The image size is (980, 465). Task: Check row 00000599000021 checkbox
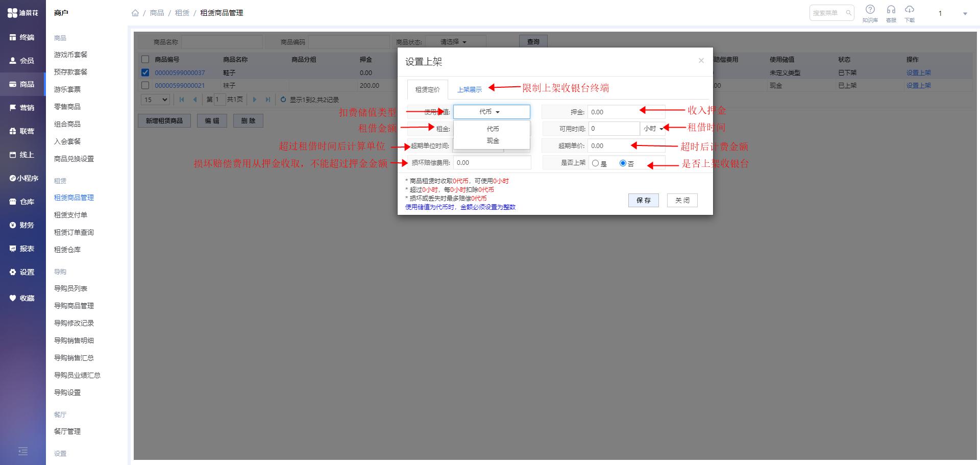[x=145, y=85]
